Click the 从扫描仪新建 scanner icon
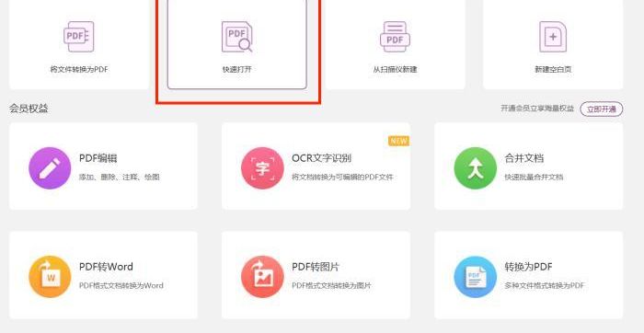 [x=395, y=37]
